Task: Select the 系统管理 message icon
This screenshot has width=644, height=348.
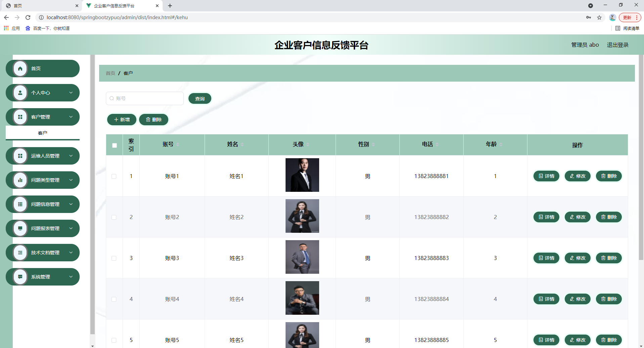Action: pyautogui.click(x=20, y=276)
